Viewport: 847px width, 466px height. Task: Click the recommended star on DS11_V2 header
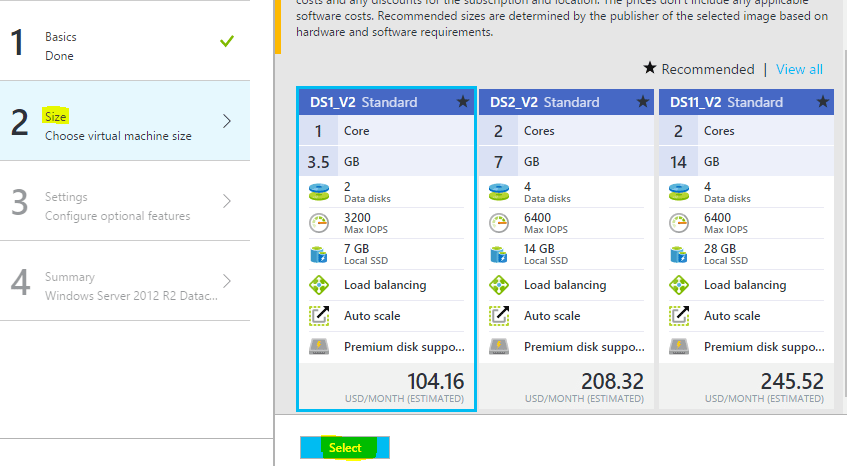(822, 102)
